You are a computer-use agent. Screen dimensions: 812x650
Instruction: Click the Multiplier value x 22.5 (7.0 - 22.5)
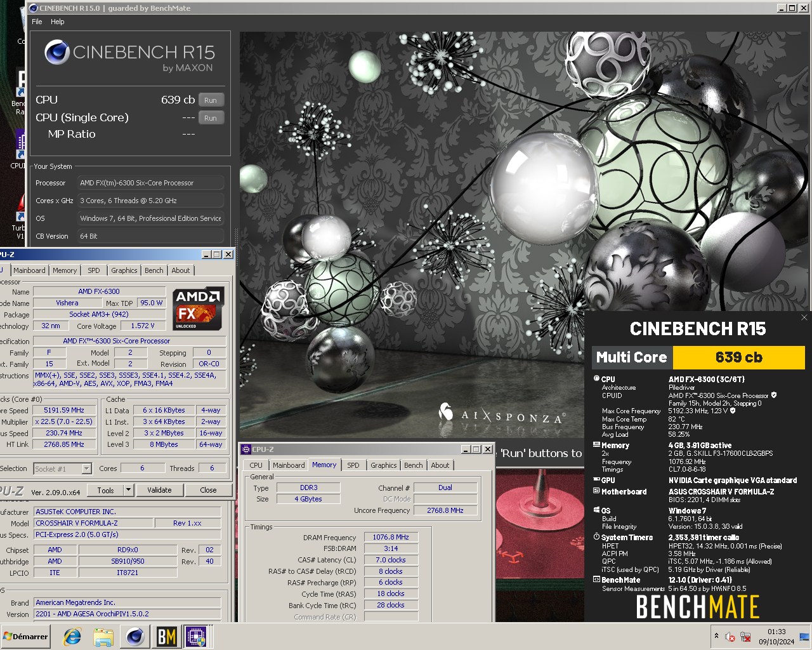point(64,421)
